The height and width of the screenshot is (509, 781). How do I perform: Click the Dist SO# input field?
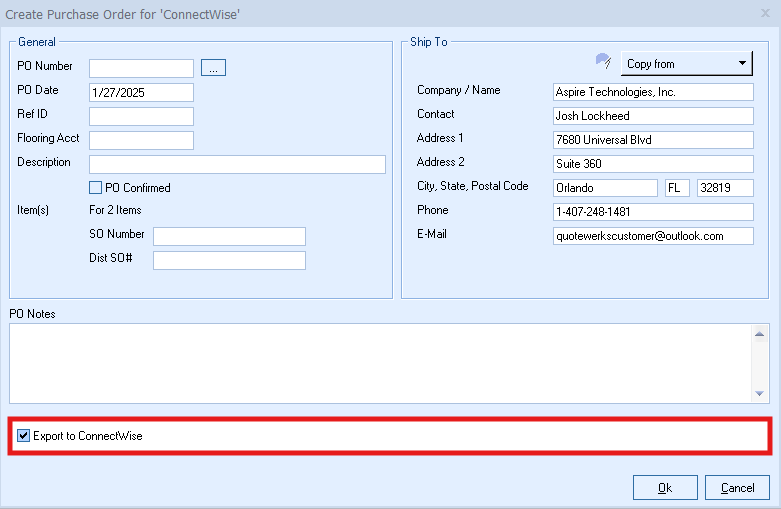229,260
